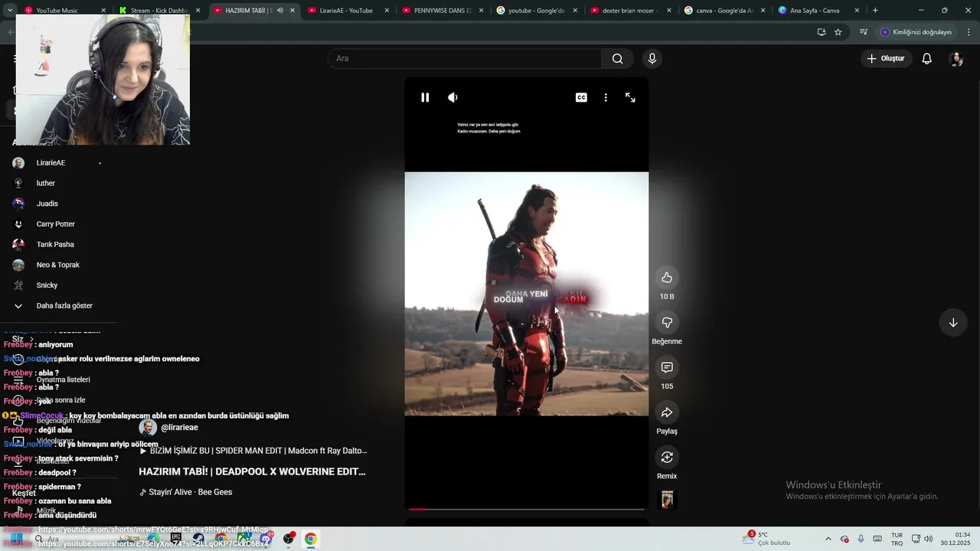This screenshot has height=551, width=980.
Task: Open Snicky subscription
Action: point(47,285)
